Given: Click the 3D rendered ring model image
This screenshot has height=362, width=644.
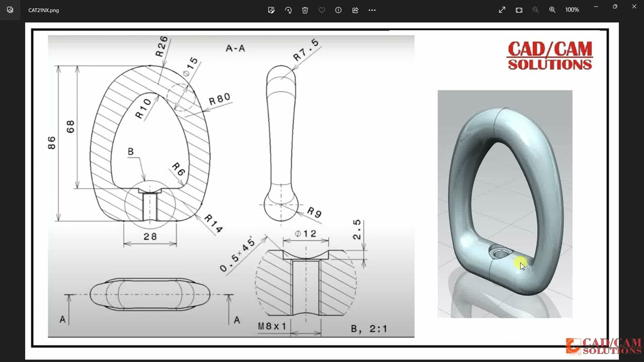Looking at the screenshot, I should coord(505,204).
